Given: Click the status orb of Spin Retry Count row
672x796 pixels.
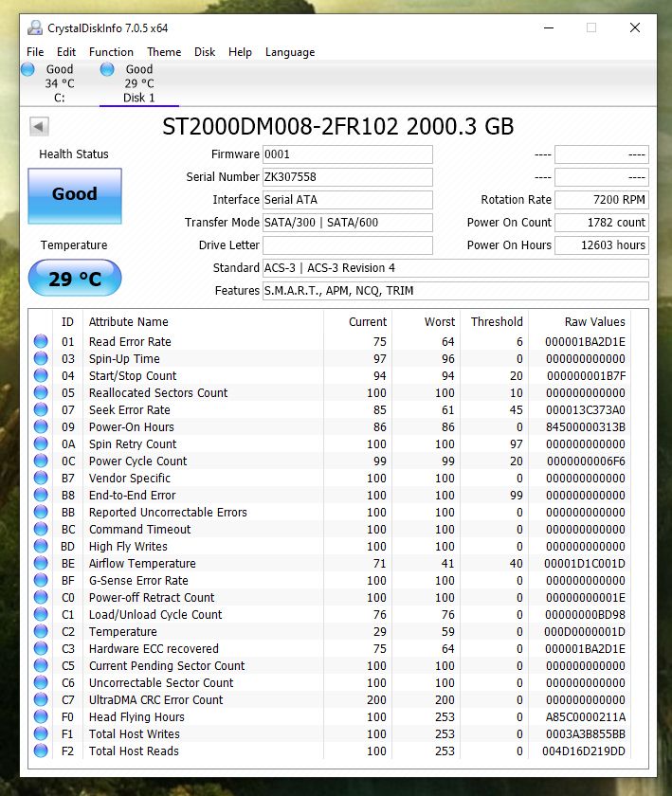Looking at the screenshot, I should (41, 443).
